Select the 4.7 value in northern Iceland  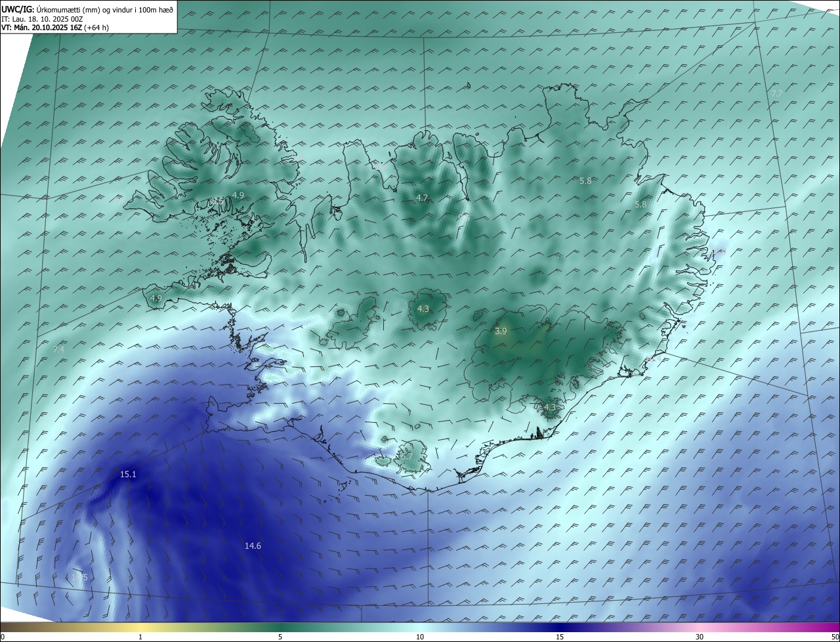pyautogui.click(x=422, y=198)
